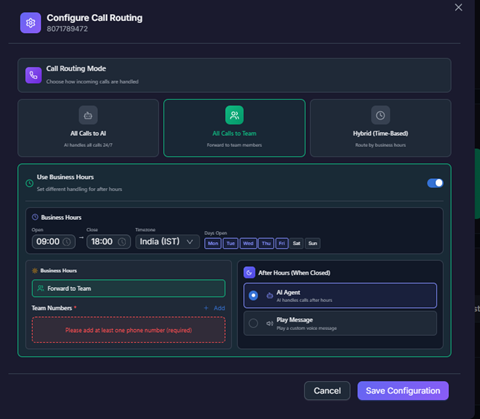
Task: Click the sun icon beside lower Business Hours label
Action: point(35,271)
